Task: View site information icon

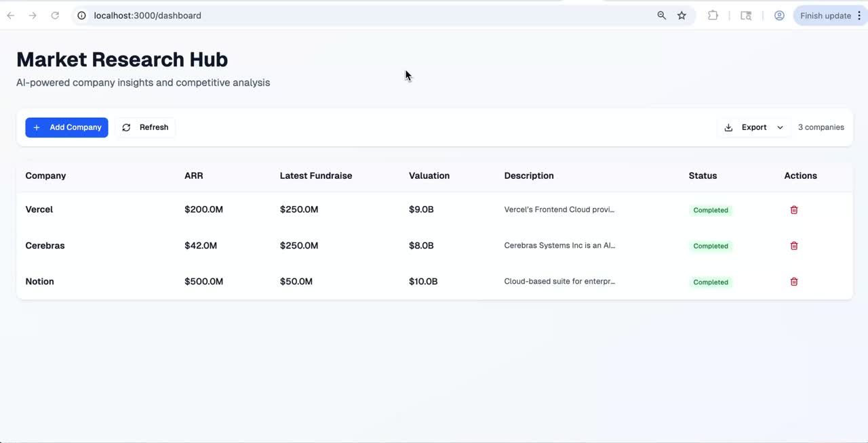Action: click(x=81, y=16)
